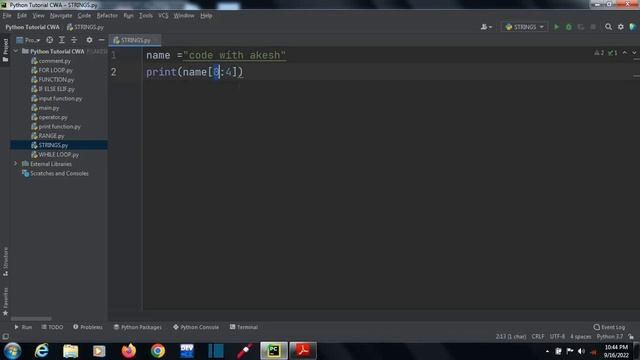Click the user account icon in toolbar
Screen dimensions: 640x360
tap(486, 27)
